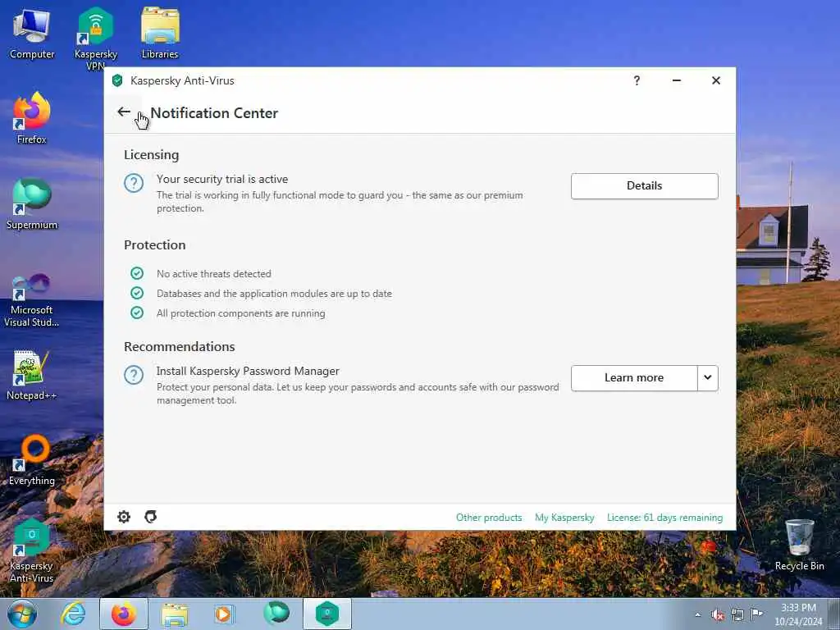Viewport: 840px width, 630px height.
Task: Select the Everything search desktop shortcut
Action: [x=32, y=461]
